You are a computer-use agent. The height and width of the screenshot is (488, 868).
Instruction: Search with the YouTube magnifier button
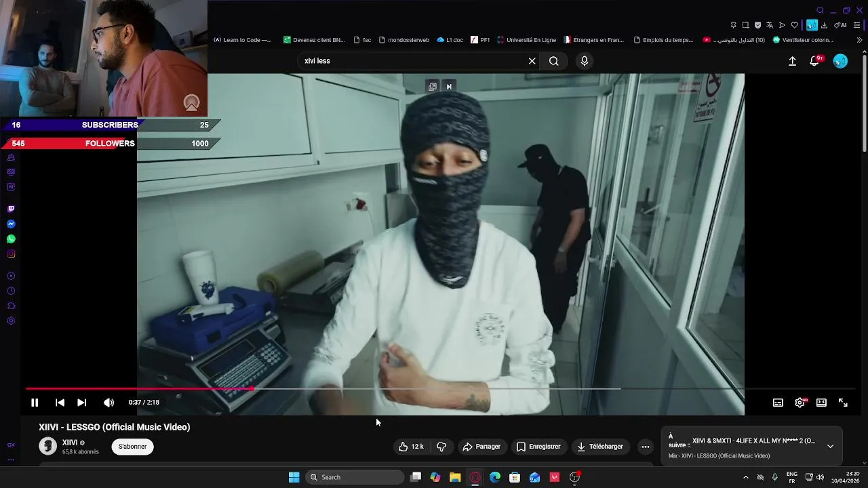click(x=554, y=61)
